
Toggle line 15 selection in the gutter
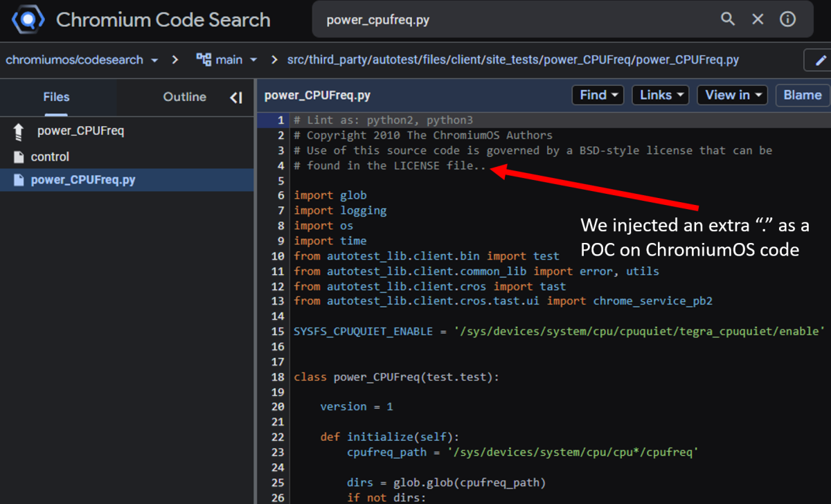278,331
